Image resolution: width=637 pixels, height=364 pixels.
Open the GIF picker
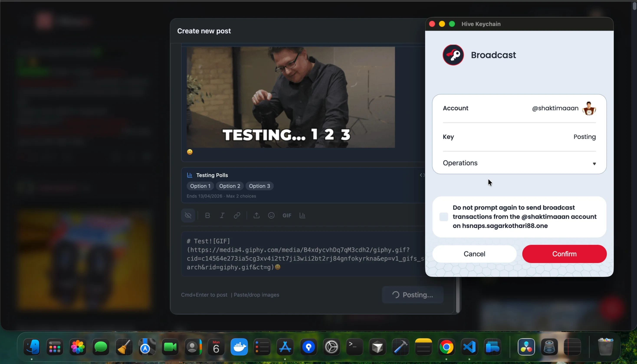(287, 216)
